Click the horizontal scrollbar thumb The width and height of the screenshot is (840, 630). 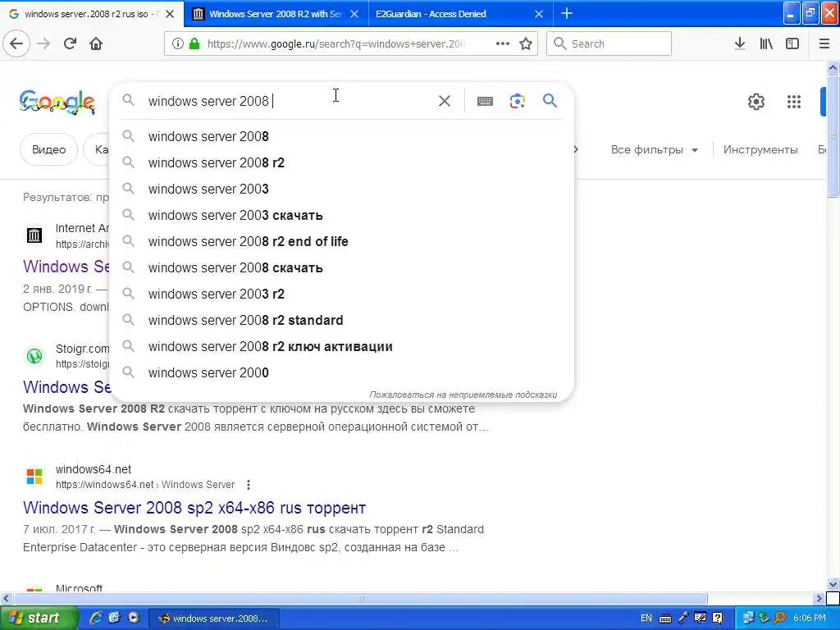[360, 598]
